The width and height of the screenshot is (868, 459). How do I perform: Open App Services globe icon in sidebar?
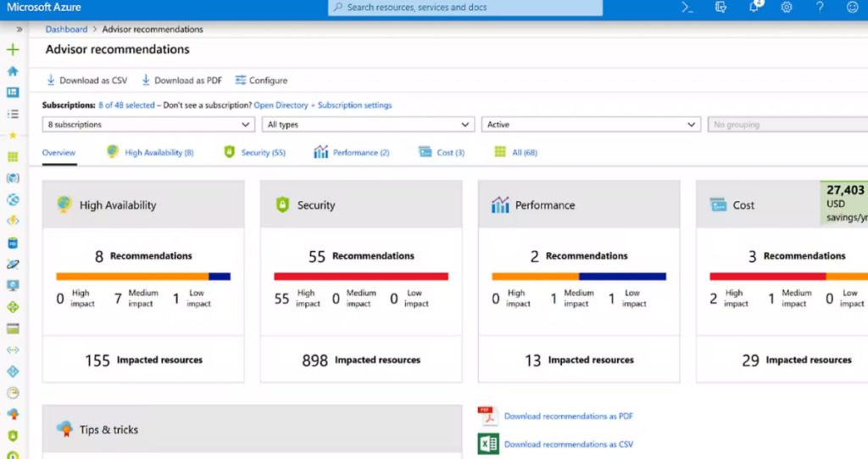(x=13, y=199)
